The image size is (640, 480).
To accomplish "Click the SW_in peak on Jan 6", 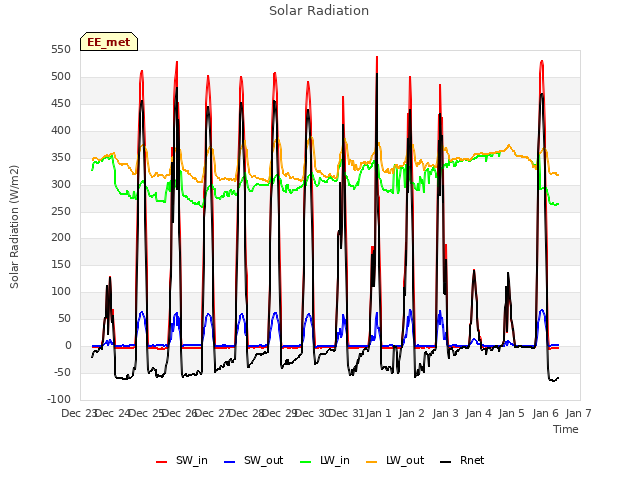I will click(x=542, y=61).
